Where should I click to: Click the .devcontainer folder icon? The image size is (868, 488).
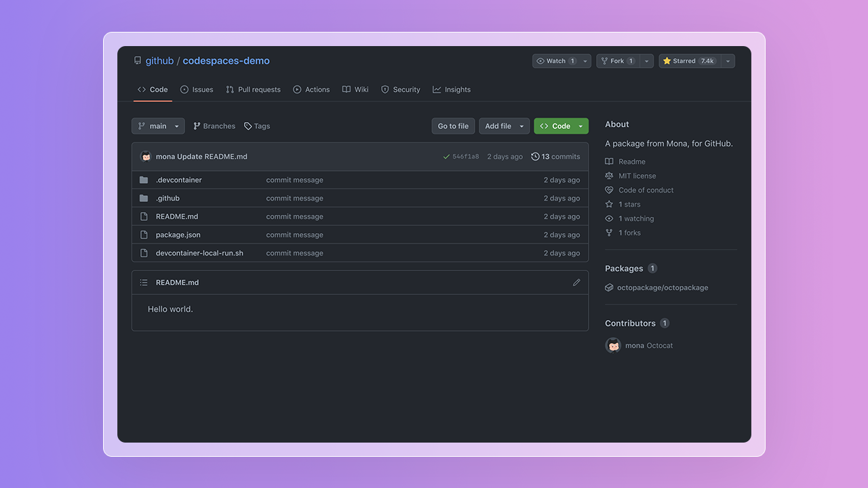[x=144, y=180]
